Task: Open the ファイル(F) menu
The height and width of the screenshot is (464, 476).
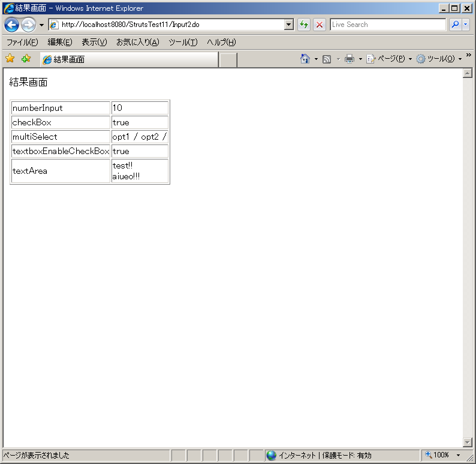Action: [22, 42]
